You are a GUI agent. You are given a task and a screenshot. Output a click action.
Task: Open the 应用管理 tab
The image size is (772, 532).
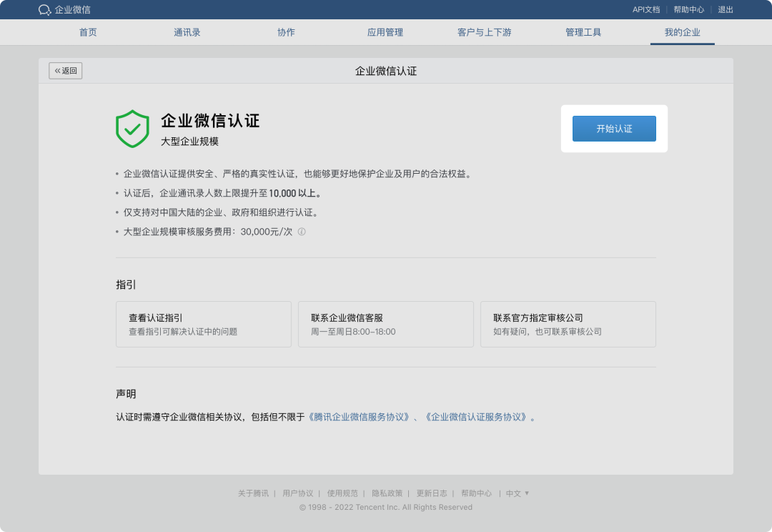[385, 32]
